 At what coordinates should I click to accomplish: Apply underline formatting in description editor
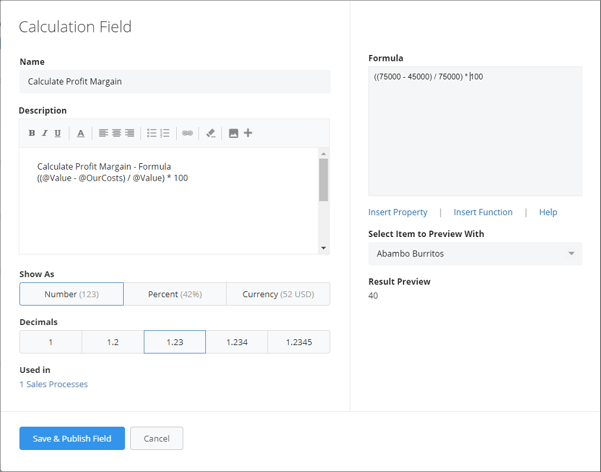coord(57,133)
